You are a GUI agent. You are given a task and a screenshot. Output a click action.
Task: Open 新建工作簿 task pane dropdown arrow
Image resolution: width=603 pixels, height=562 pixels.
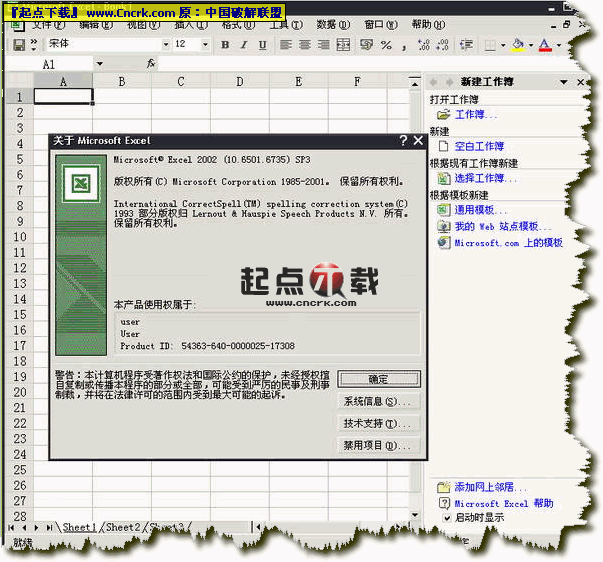pos(563,82)
